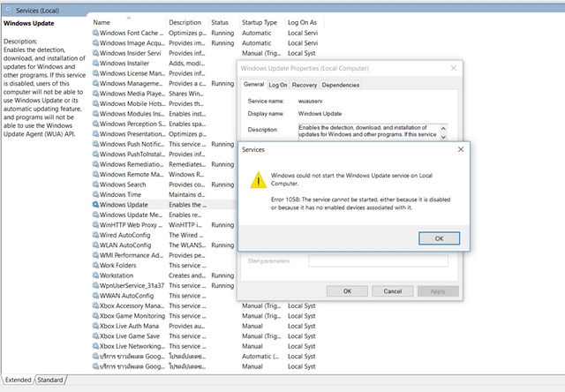
Task: Sort services by the Name column header
Action: click(128, 22)
